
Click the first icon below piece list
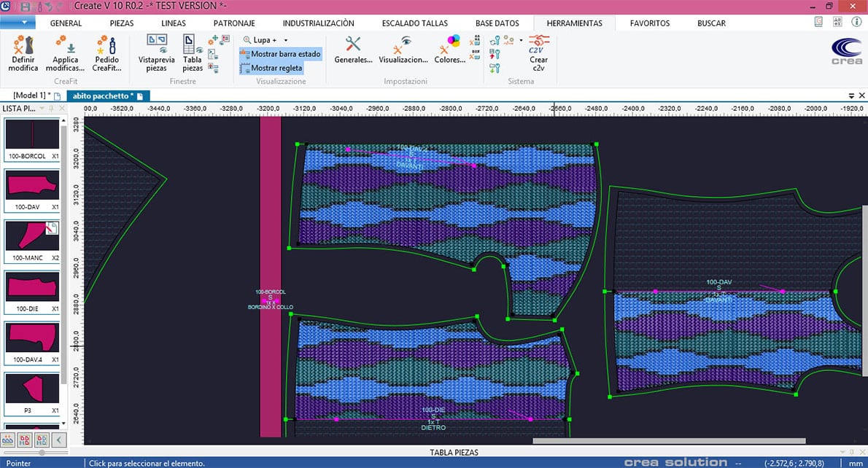point(8,440)
